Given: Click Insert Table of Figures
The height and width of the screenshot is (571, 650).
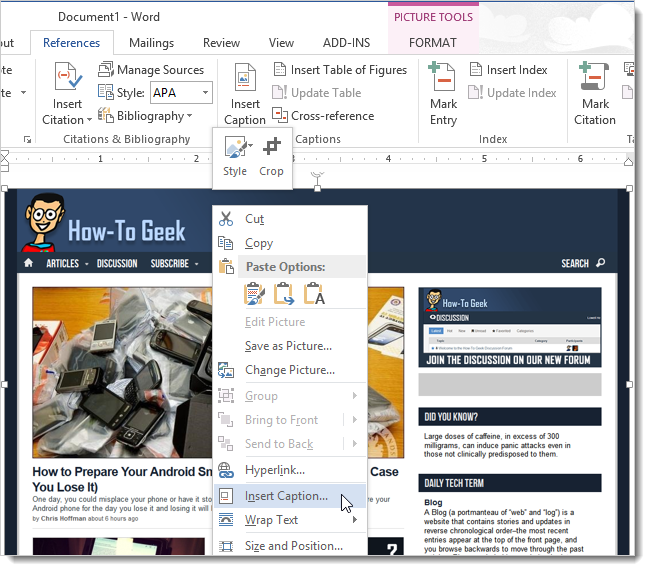Looking at the screenshot, I should [340, 70].
